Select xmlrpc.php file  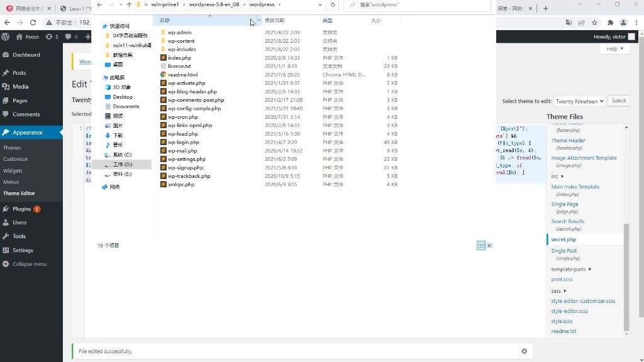pos(181,184)
